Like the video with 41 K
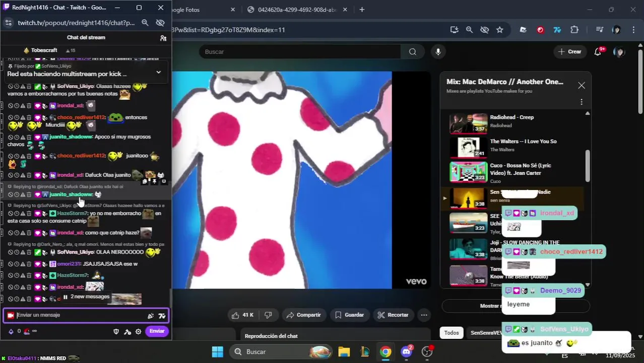The height and width of the screenshot is (363, 644). (x=243, y=315)
